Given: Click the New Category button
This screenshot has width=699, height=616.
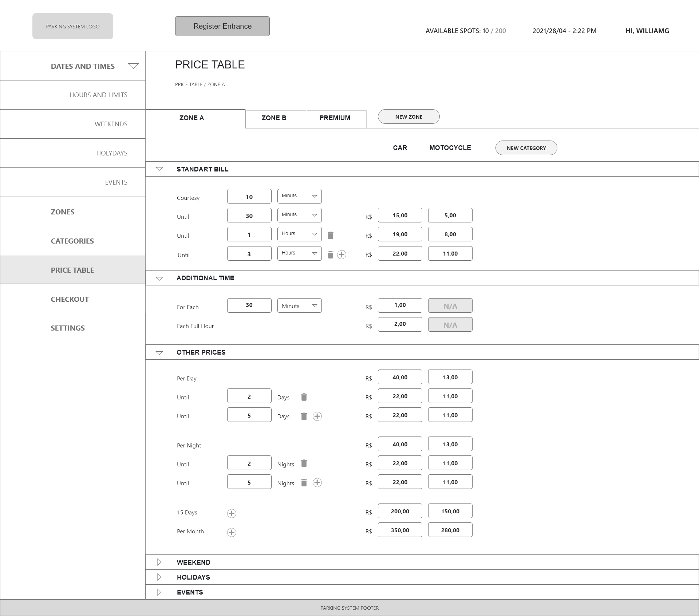Looking at the screenshot, I should [526, 148].
